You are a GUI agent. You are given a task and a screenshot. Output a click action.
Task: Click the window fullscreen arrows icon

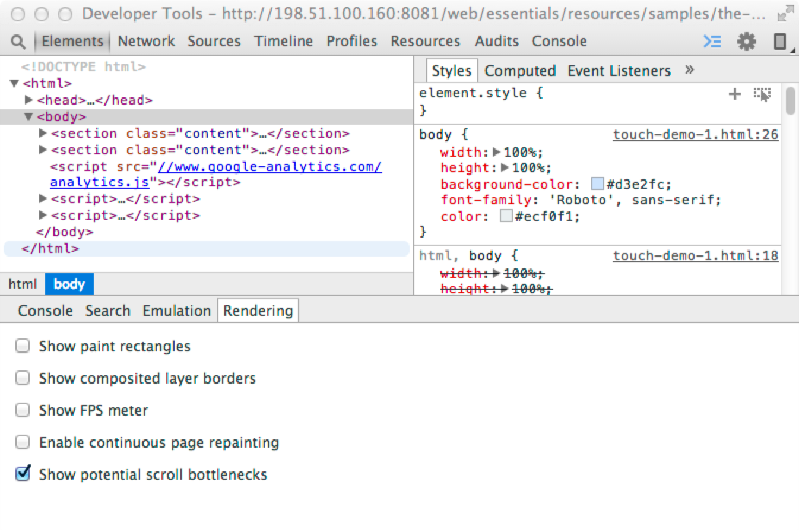[785, 14]
